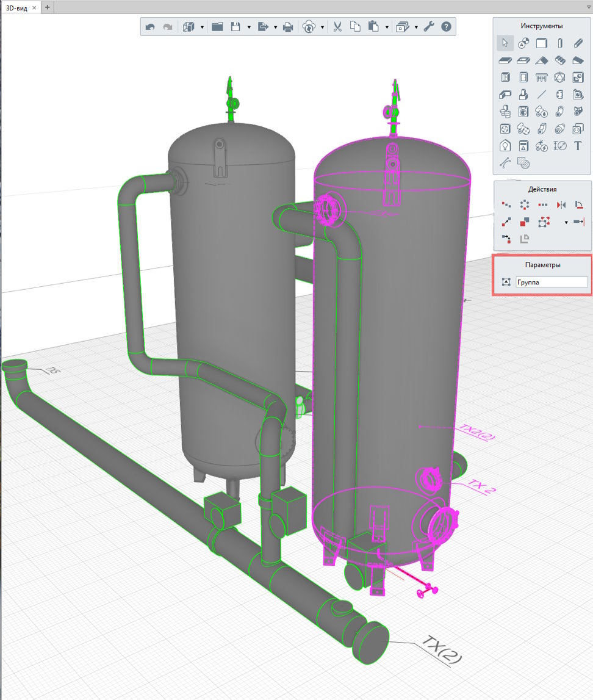Image resolution: width=593 pixels, height=700 pixels.
Task: Select the Text tool (T icon)
Action: (578, 146)
